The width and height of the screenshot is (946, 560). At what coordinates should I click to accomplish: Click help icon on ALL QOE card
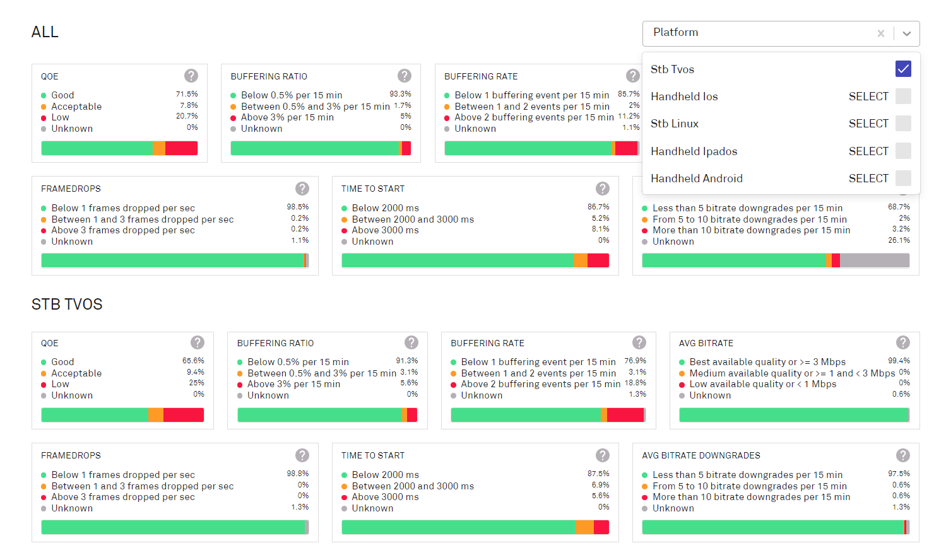(191, 76)
